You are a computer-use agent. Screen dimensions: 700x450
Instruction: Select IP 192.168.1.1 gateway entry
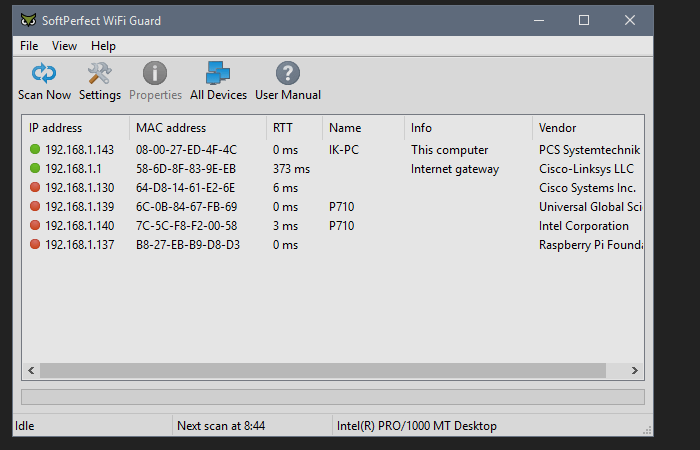pos(73,169)
